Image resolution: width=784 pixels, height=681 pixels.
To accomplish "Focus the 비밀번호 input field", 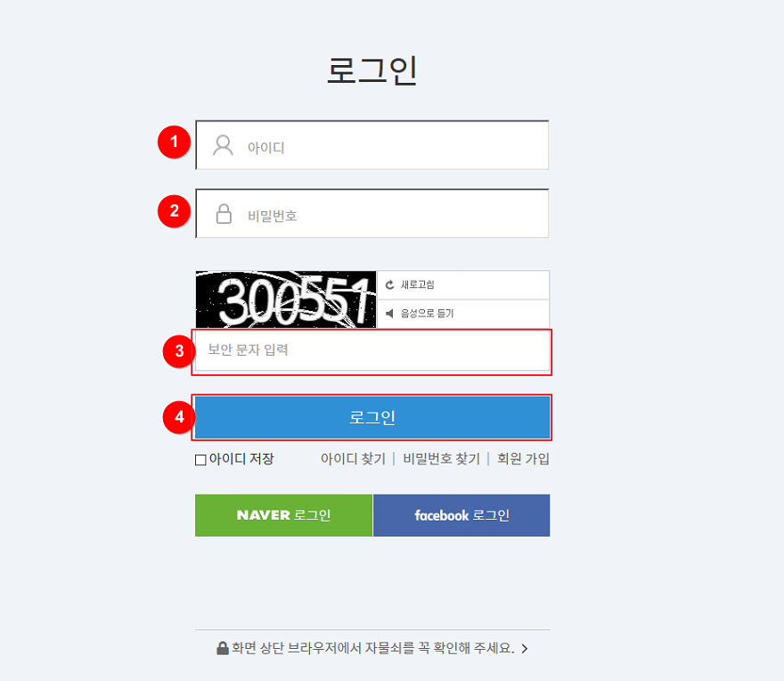I will [372, 214].
